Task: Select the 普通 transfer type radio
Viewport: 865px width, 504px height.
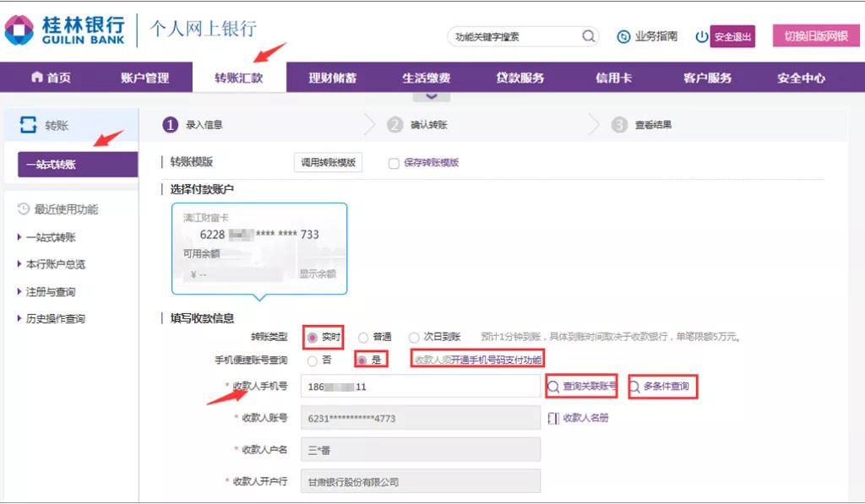Action: [x=363, y=337]
